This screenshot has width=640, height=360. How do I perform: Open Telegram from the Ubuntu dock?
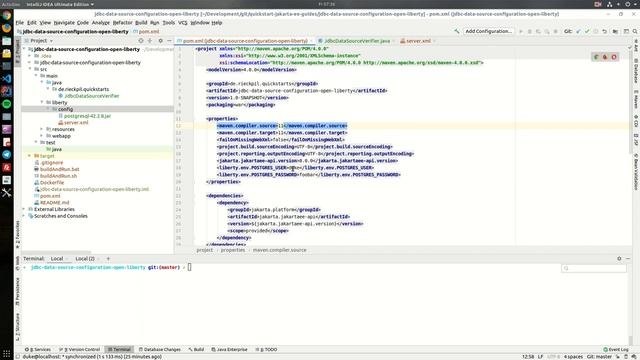coord(7,155)
